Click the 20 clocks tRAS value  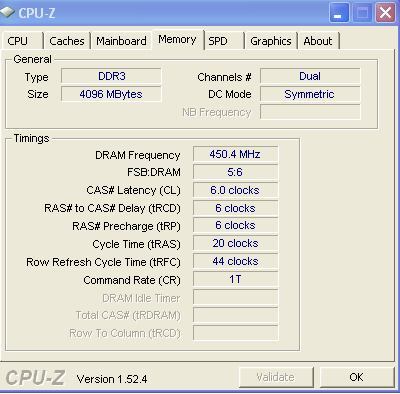235,243
